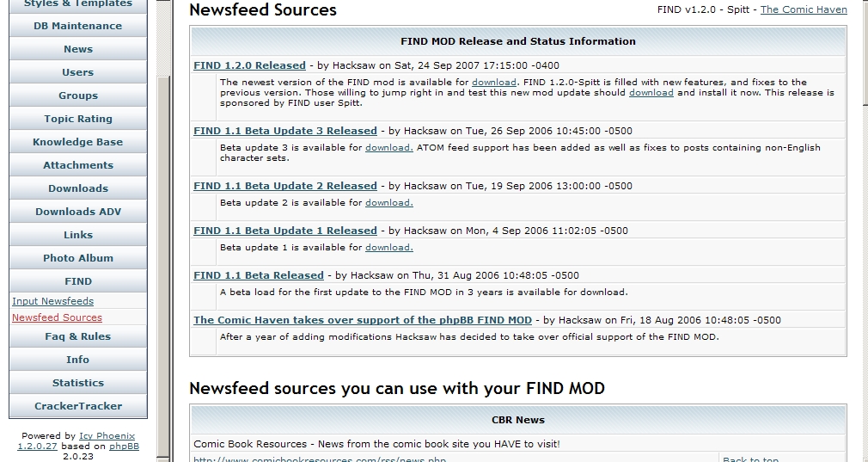Expand the DB Maintenance sidebar section
868x462 pixels.
click(77, 26)
